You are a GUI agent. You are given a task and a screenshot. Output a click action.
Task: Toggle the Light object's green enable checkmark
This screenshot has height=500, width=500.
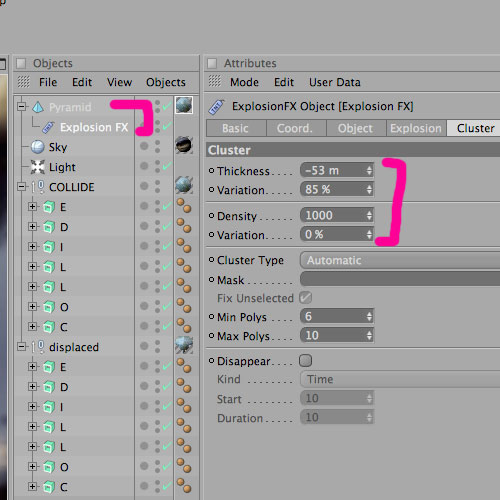(x=167, y=165)
